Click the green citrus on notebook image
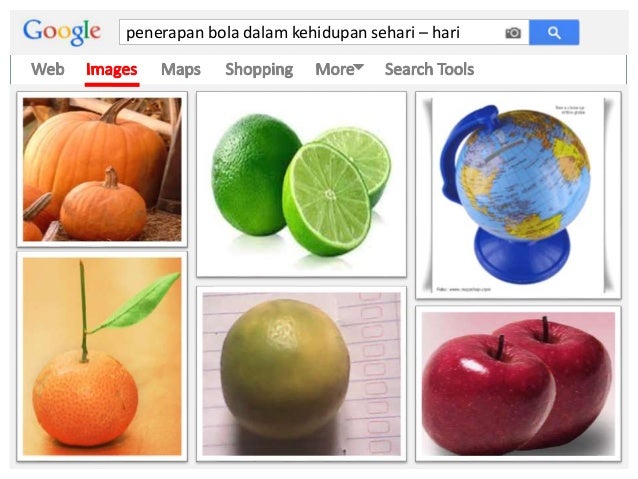This screenshot has width=638, height=479. (301, 374)
